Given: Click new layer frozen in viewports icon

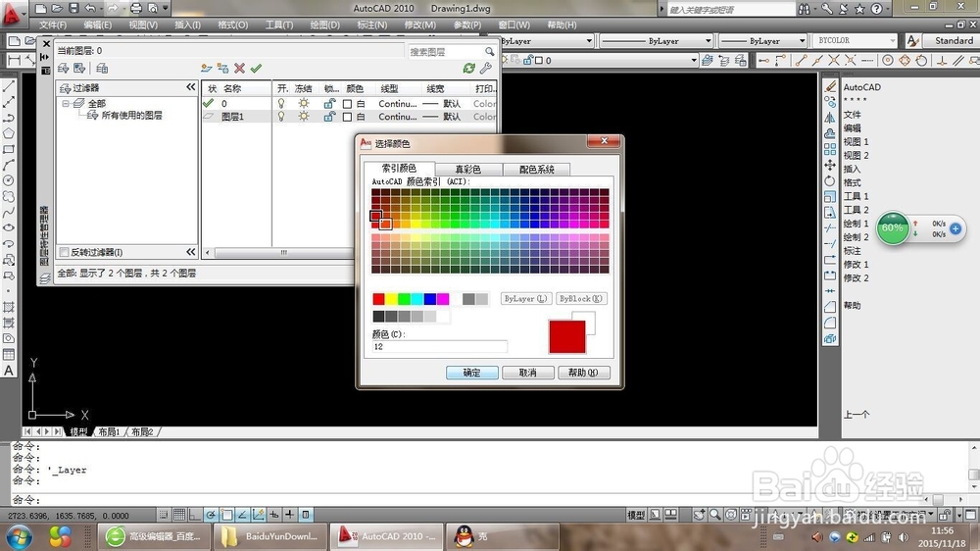Looking at the screenshot, I should pyautogui.click(x=223, y=69).
